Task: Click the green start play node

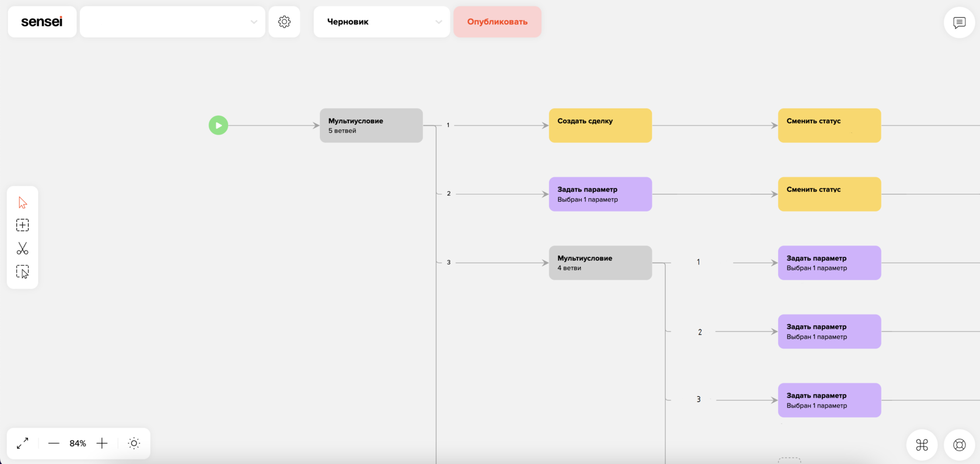Action: tap(218, 125)
